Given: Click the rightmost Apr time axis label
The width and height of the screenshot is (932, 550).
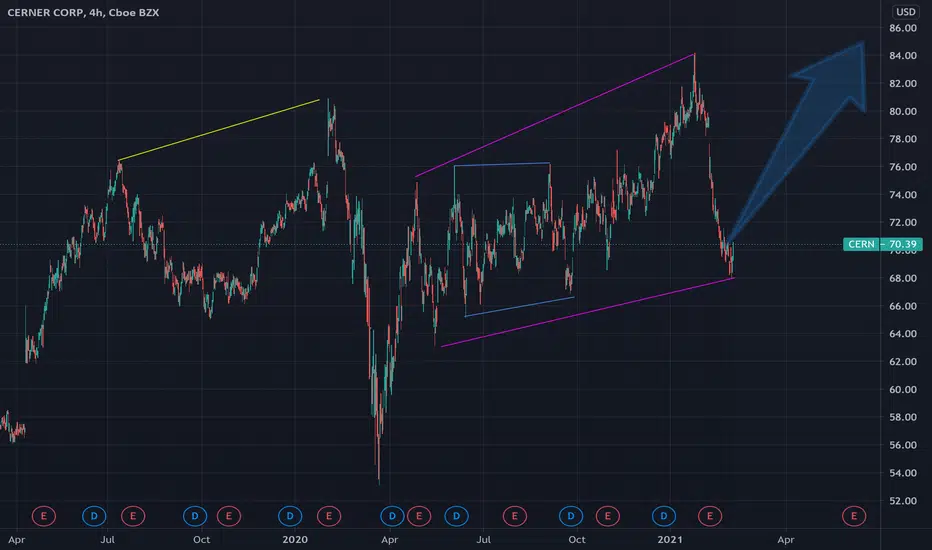Looking at the screenshot, I should [786, 540].
